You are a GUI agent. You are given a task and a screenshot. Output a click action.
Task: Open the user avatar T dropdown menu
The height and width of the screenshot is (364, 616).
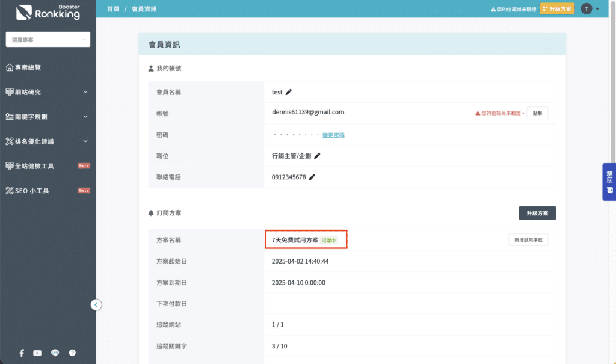(590, 9)
